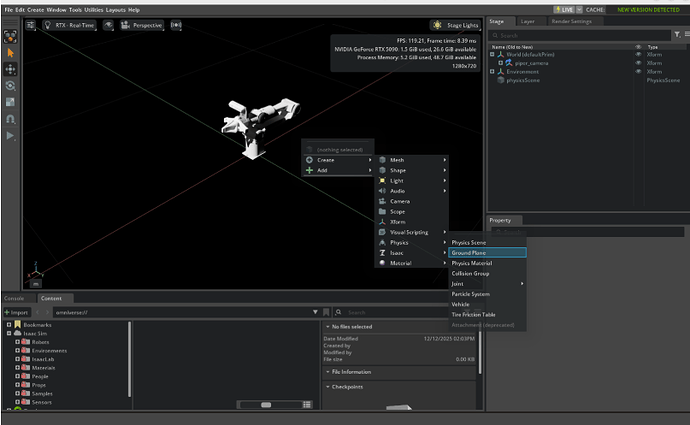
Task: Activate the Move gizmo tool
Action: pyautogui.click(x=10, y=68)
